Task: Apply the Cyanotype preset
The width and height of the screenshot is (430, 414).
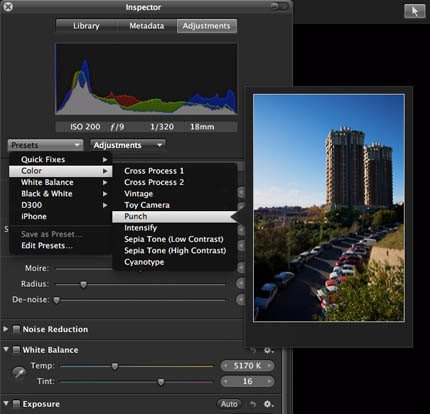Action: point(175,262)
